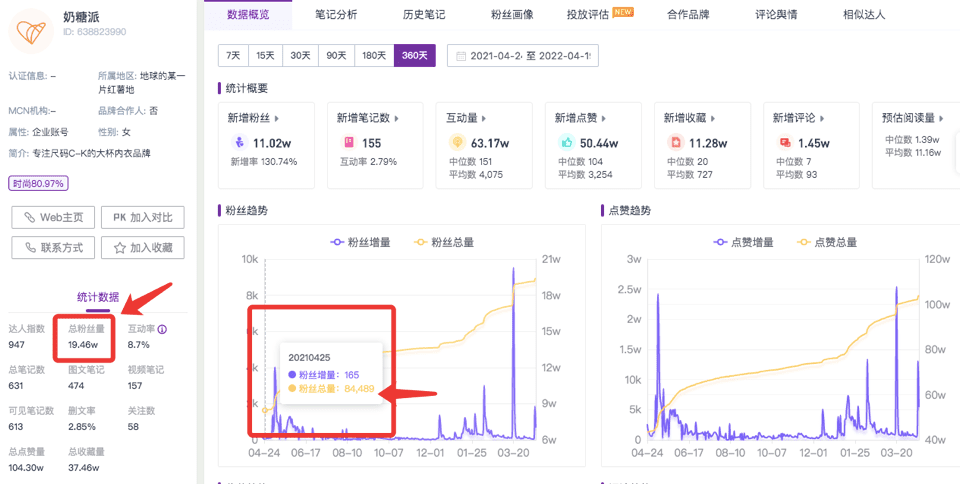Select the 统计数据 sidebar tab

(98, 298)
